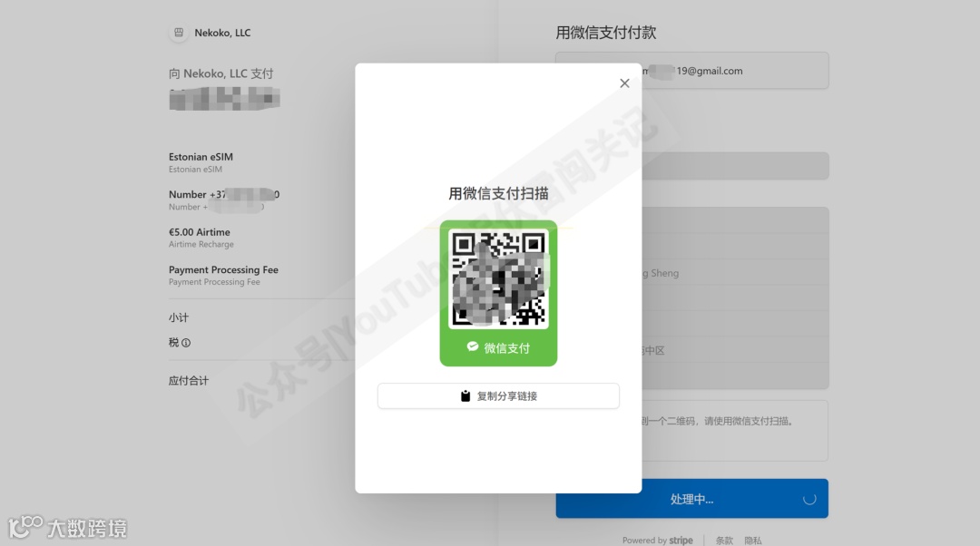Viewport: 980px width, 546px height.
Task: Click the WeChat Pay QR code image
Action: point(498,278)
